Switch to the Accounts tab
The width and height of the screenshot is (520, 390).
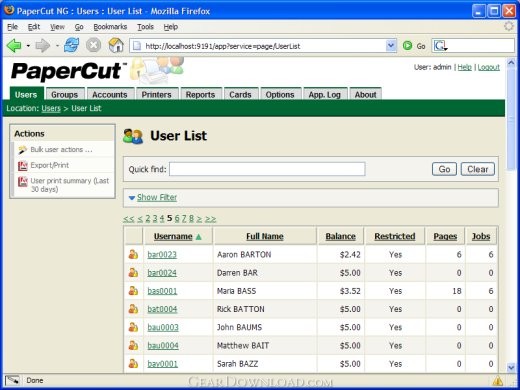pyautogui.click(x=110, y=94)
